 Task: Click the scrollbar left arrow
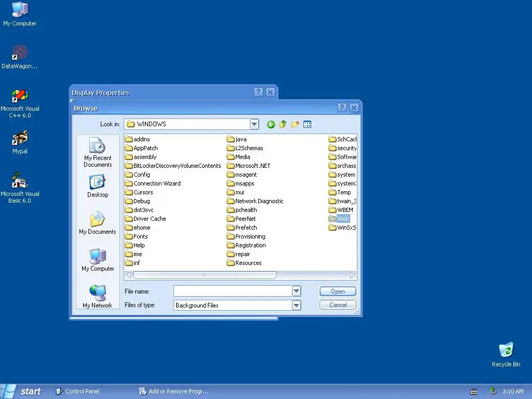click(129, 275)
